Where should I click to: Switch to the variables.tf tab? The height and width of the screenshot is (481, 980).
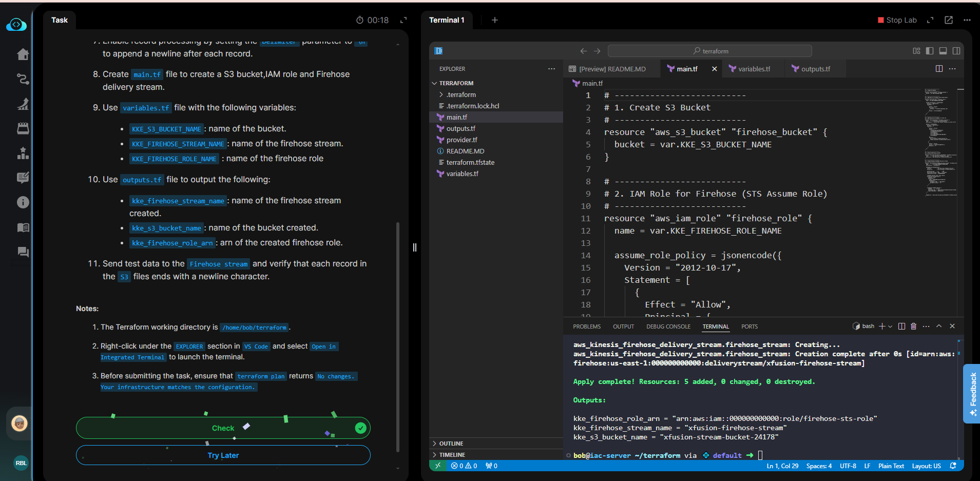[754, 69]
